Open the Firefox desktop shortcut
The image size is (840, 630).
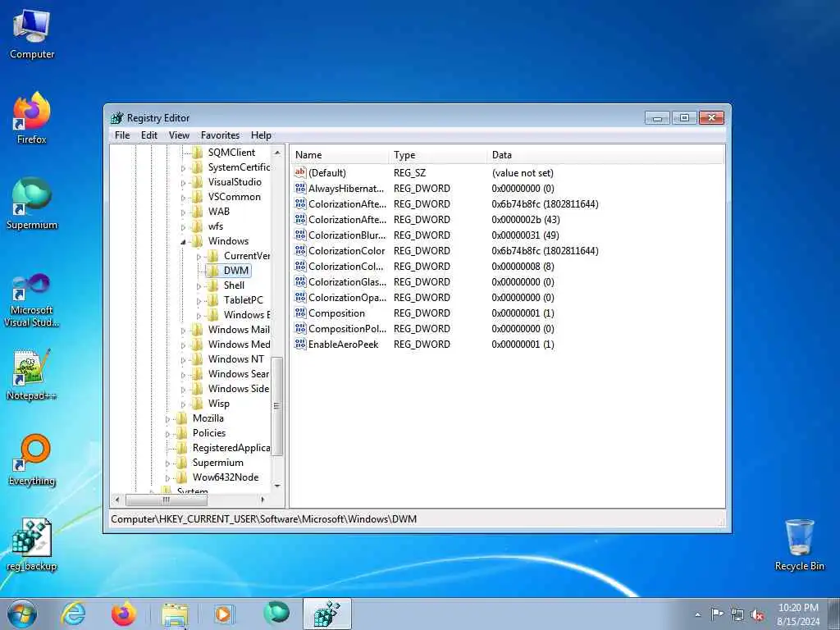(x=32, y=118)
